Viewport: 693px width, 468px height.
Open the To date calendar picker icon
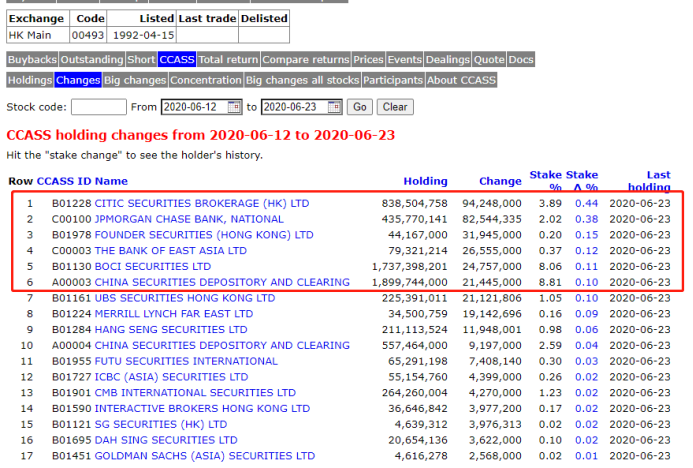click(x=333, y=107)
